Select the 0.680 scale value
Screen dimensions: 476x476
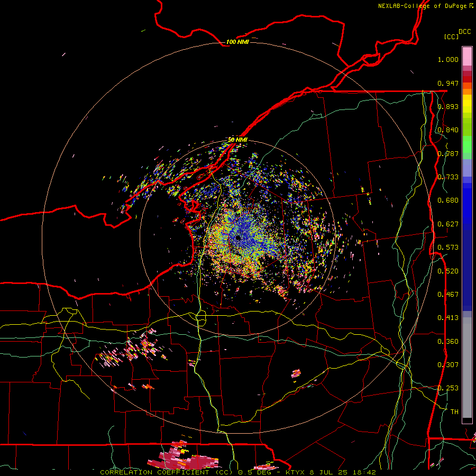pyautogui.click(x=448, y=200)
